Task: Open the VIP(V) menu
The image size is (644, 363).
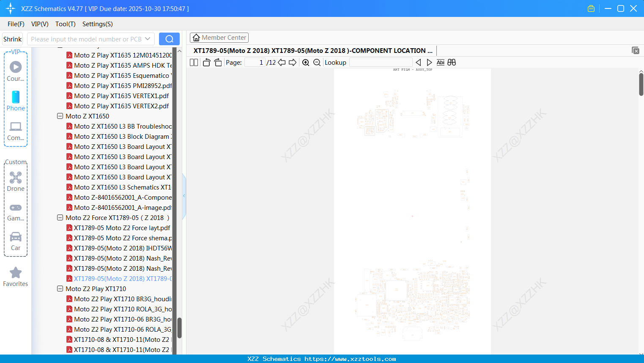Action: tap(40, 24)
